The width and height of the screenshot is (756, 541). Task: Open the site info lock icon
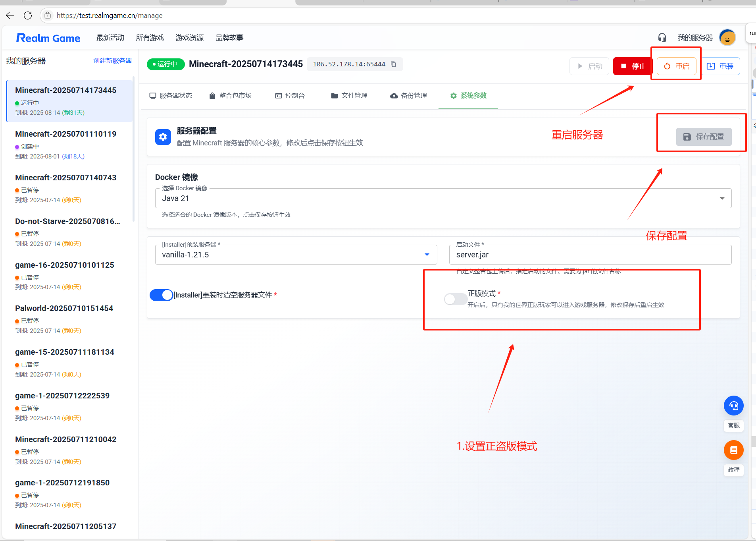click(48, 15)
